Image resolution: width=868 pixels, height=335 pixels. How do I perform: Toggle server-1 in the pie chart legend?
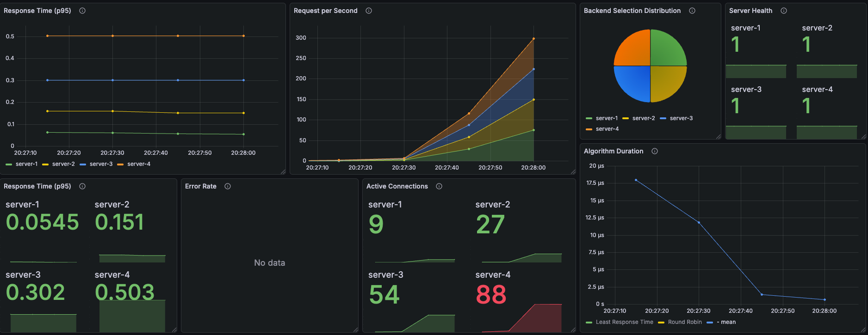607,118
